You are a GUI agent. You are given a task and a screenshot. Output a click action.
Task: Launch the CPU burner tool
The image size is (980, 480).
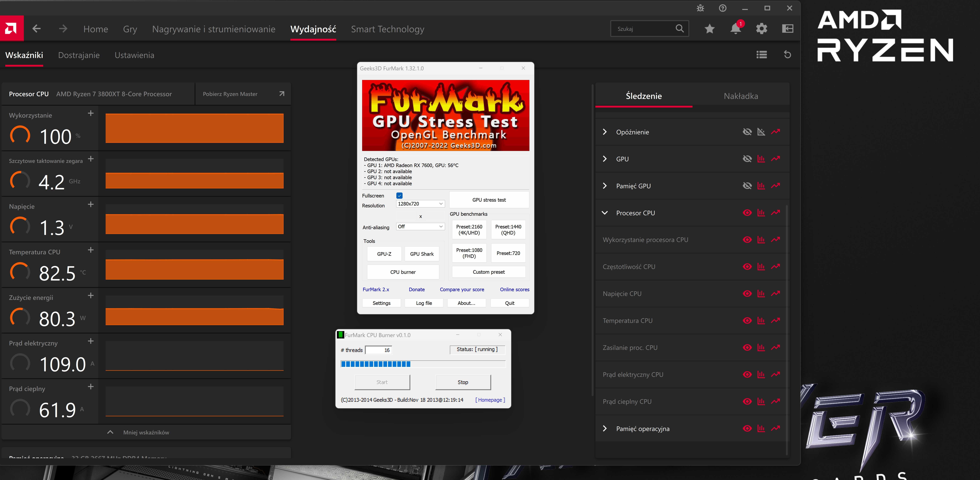[403, 272]
